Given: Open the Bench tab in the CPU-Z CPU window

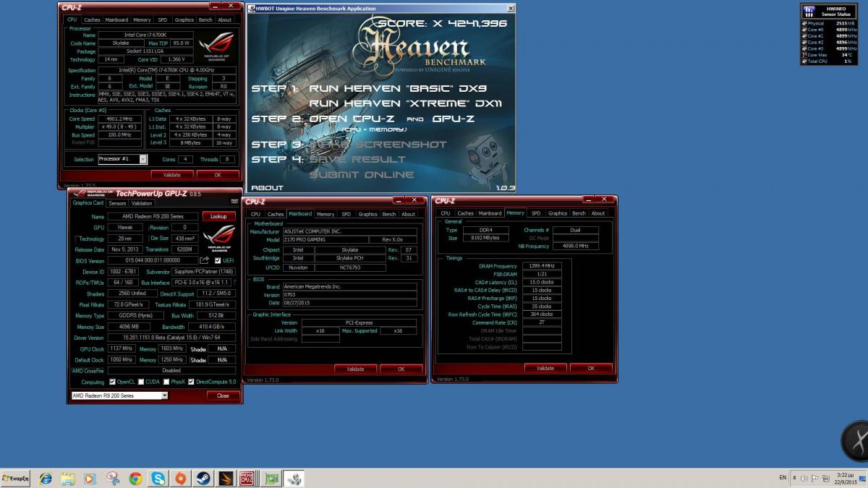Looking at the screenshot, I should click(205, 20).
